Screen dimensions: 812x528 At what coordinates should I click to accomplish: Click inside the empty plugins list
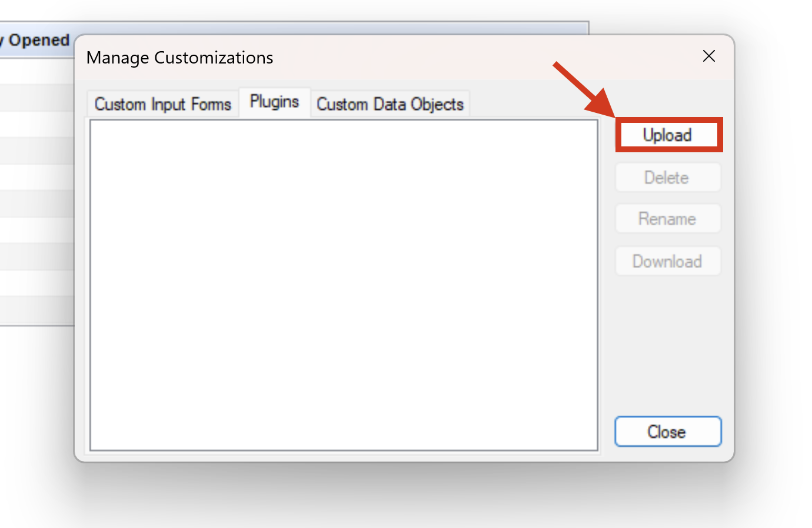(x=344, y=285)
